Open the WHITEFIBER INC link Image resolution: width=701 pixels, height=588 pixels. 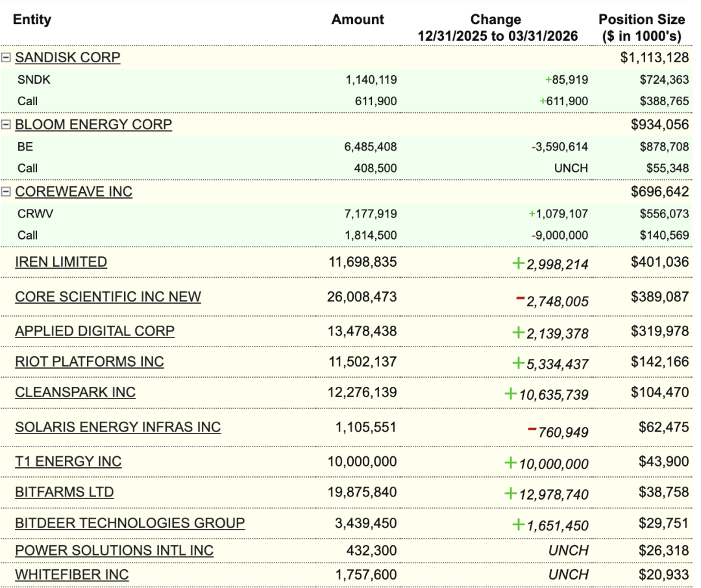pyautogui.click(x=71, y=574)
